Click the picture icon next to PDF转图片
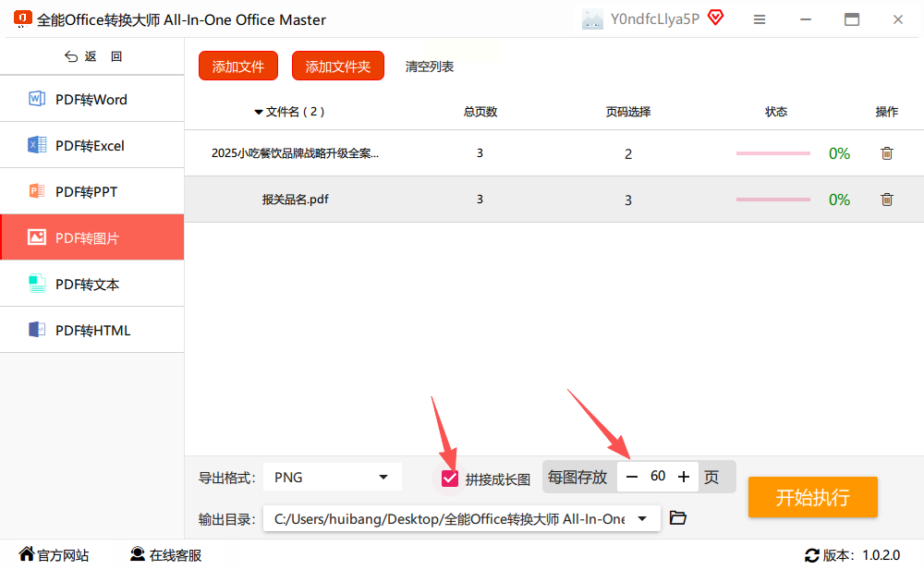This screenshot has width=924, height=570. [37, 236]
